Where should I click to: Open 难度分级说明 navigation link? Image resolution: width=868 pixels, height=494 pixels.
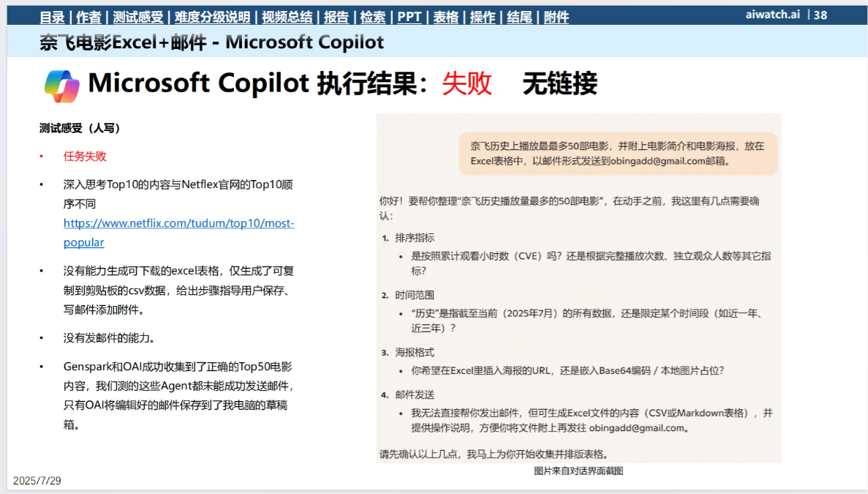[x=213, y=17]
